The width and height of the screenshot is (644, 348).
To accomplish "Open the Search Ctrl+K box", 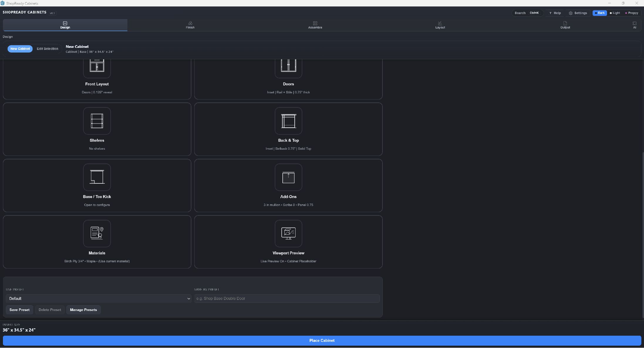I will pos(527,13).
